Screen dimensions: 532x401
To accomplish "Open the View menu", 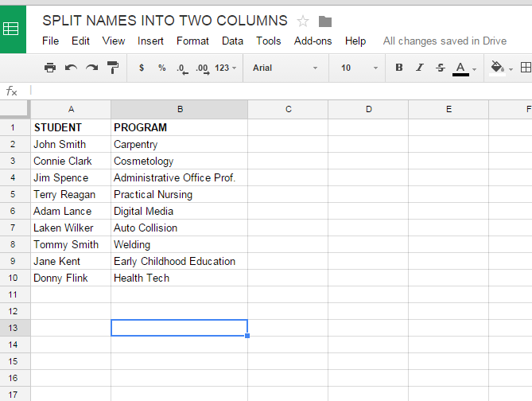I will [x=114, y=41].
